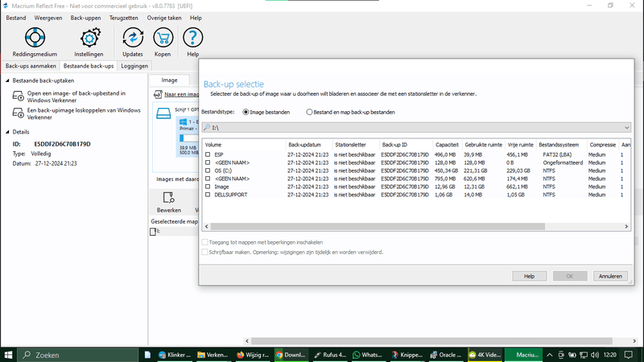The height and width of the screenshot is (362, 644).
Task: Select 'Image bestanden' radio button
Action: (246, 112)
